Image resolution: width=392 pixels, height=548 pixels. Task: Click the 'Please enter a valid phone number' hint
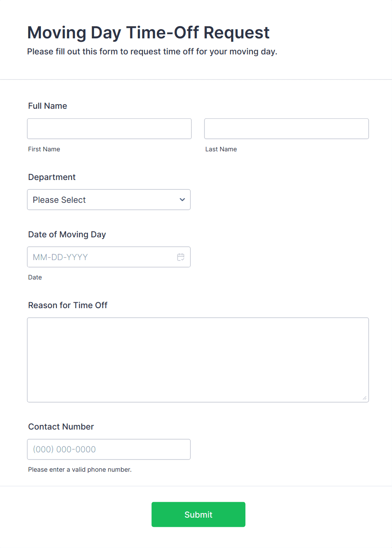[80, 470]
